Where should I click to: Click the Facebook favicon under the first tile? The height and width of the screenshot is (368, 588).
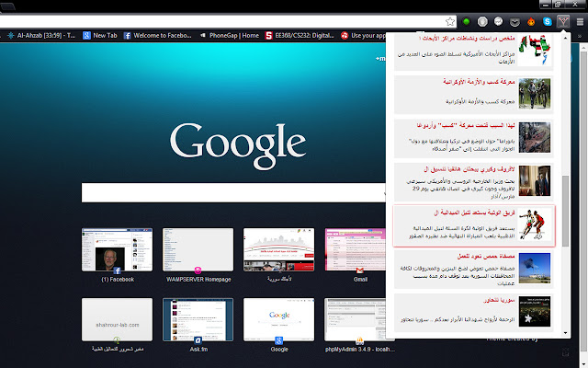(117, 270)
